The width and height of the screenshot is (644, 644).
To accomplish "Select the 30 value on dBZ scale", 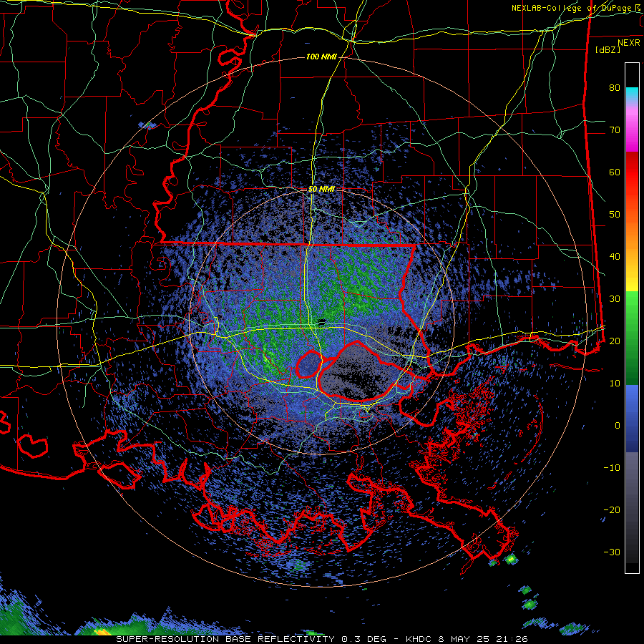I will coord(615,298).
